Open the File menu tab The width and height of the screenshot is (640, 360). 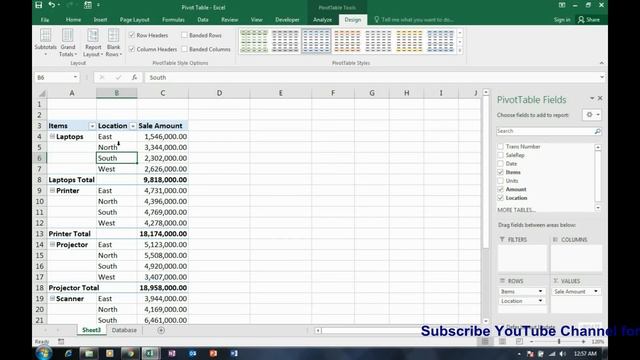pyautogui.click(x=45, y=20)
